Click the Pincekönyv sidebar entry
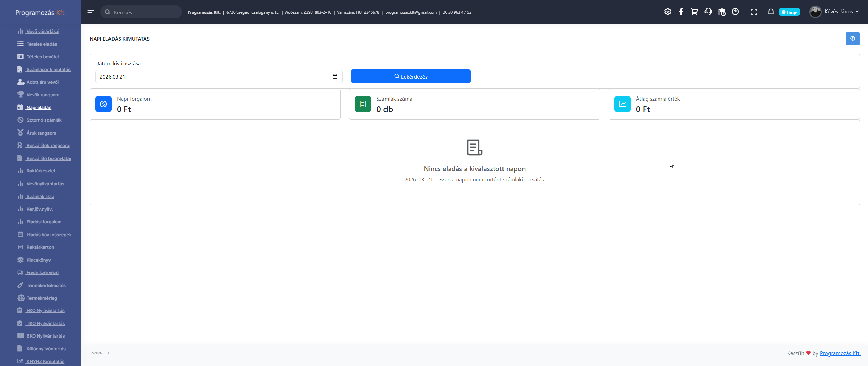This screenshot has height=366, width=868. [x=38, y=260]
